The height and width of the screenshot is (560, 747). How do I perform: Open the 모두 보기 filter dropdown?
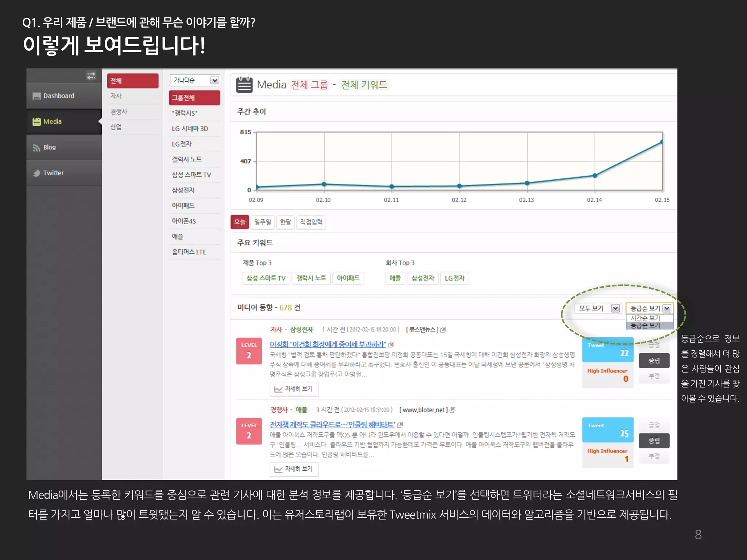pos(598,308)
